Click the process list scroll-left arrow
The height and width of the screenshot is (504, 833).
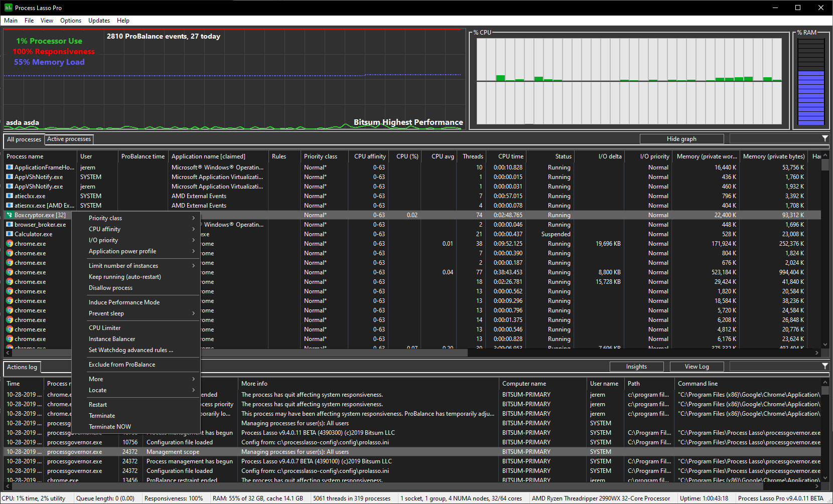click(x=8, y=353)
